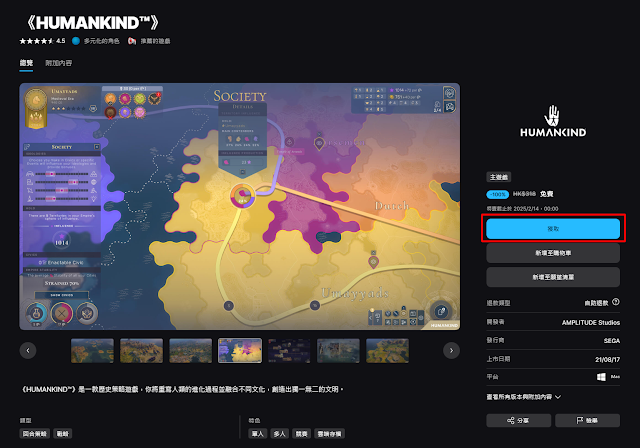Select the highlighted purple Society map thumbnail
The height and width of the screenshot is (448, 640).
pos(240,350)
